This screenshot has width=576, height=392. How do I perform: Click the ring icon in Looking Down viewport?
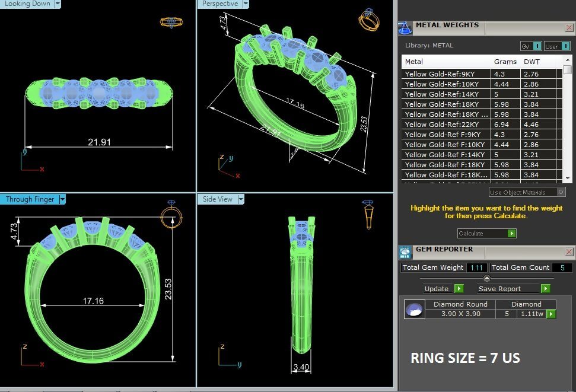click(171, 22)
